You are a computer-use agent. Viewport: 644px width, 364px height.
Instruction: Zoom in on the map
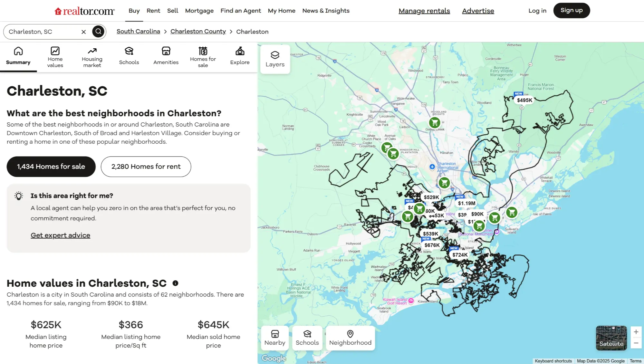(636, 332)
